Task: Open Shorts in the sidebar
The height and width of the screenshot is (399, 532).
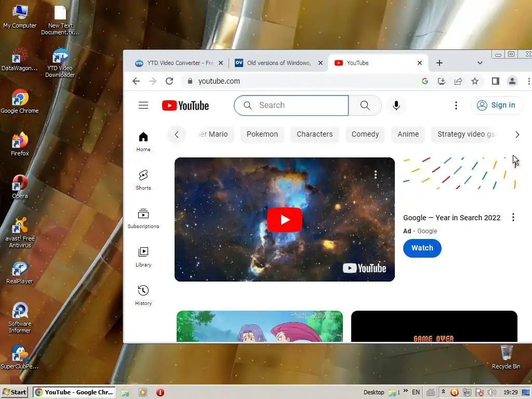Action: pos(143,180)
